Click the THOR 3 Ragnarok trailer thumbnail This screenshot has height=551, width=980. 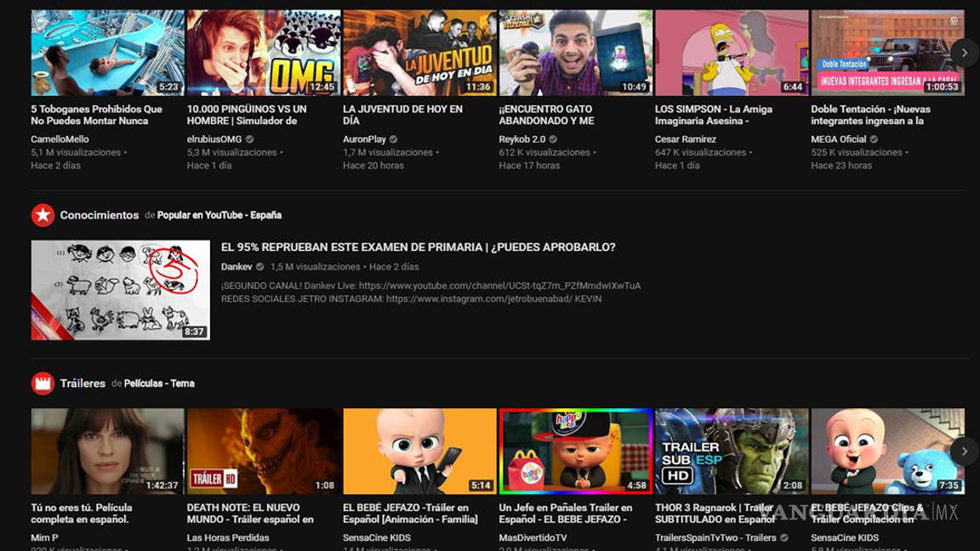tap(732, 451)
